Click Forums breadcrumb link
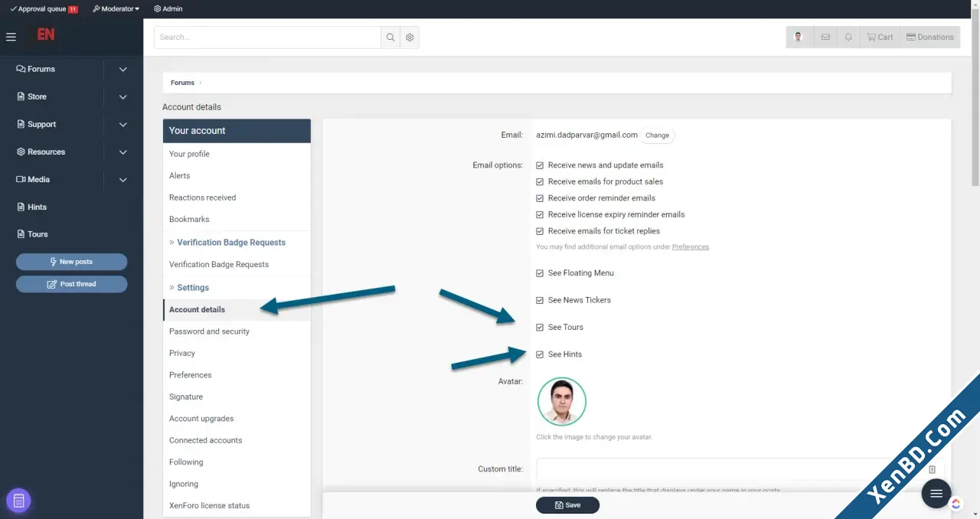 click(182, 83)
